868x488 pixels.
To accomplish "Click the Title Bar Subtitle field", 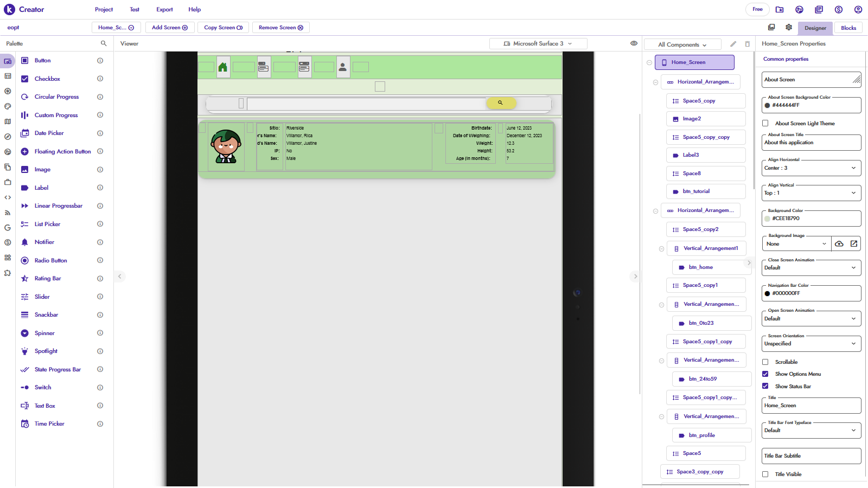I will click(811, 456).
